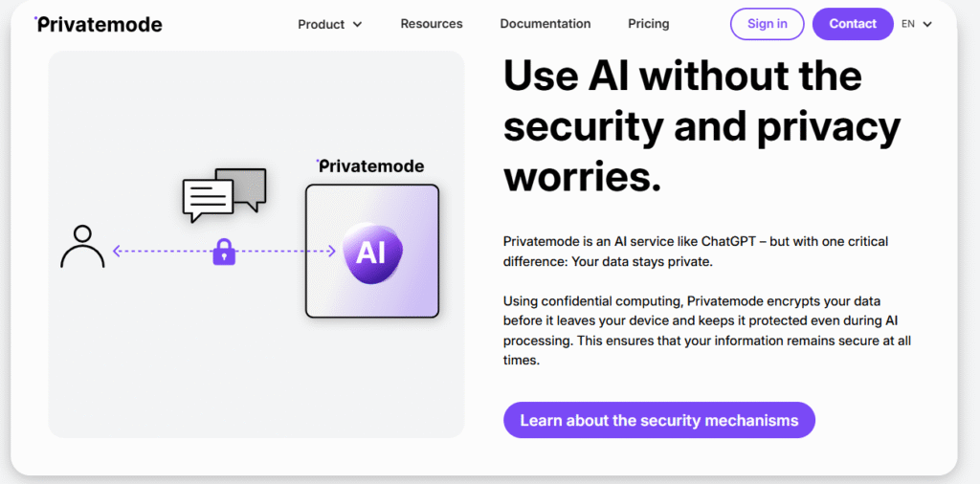Click the Privatemode logo in header

click(99, 24)
